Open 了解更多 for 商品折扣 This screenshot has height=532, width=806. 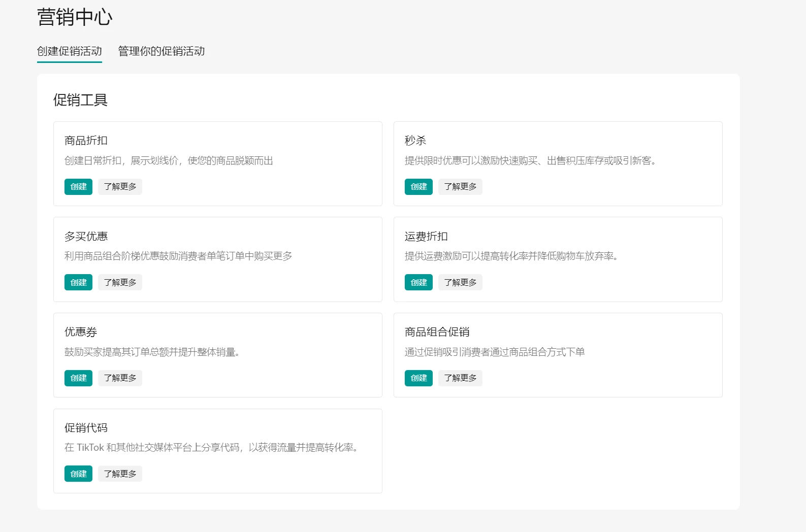[x=120, y=187]
